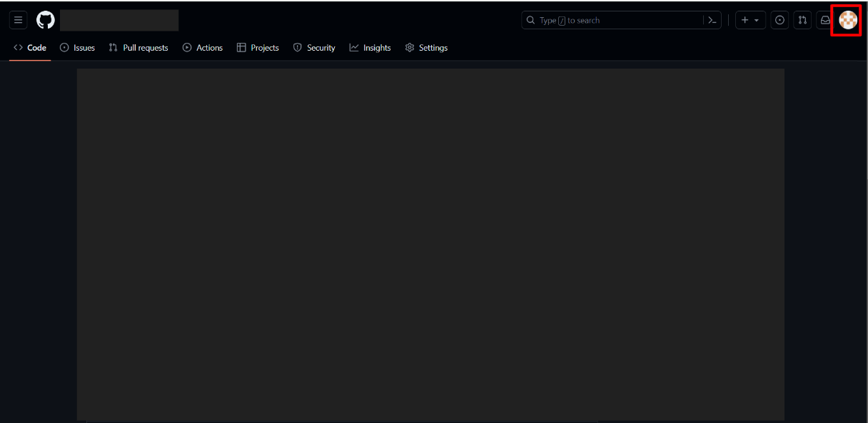The width and height of the screenshot is (868, 423).
Task: Open the navigation hamburger menu
Action: point(18,19)
